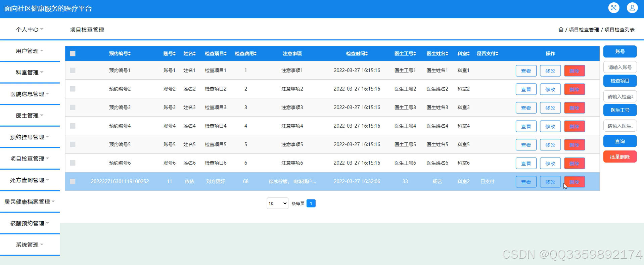Check the row for 预约编号2
This screenshot has width=644, height=265.
click(x=73, y=89)
